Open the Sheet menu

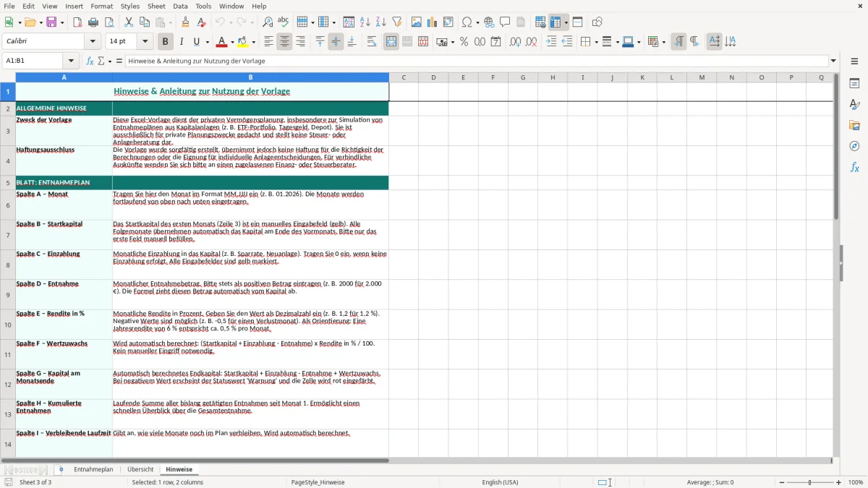[156, 6]
